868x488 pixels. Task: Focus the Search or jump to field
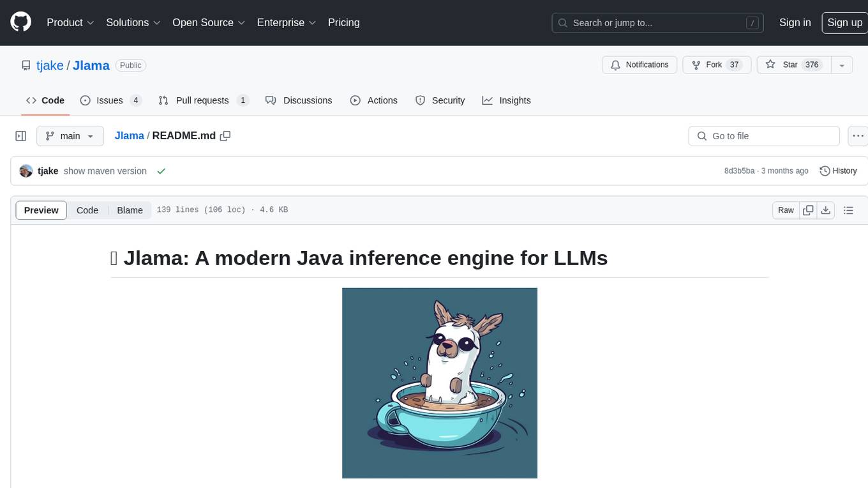pyautogui.click(x=658, y=23)
